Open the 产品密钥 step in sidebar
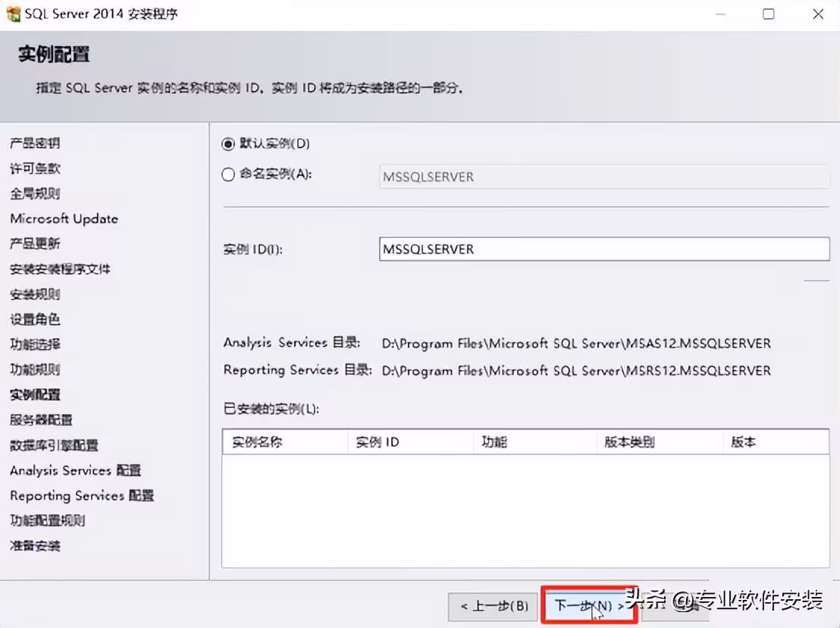840x628 pixels. click(x=36, y=143)
